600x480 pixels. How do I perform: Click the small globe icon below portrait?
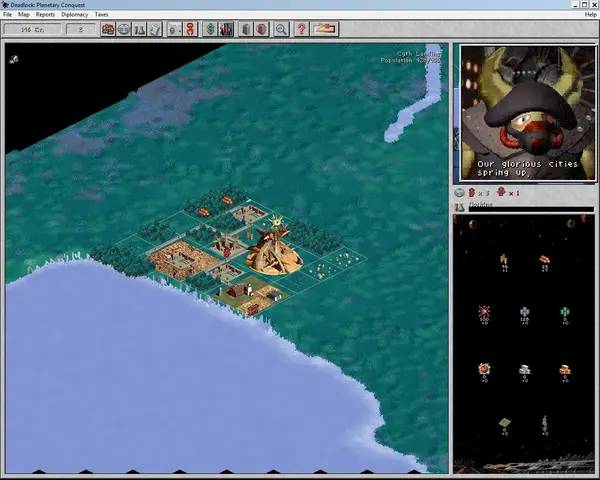point(460,193)
